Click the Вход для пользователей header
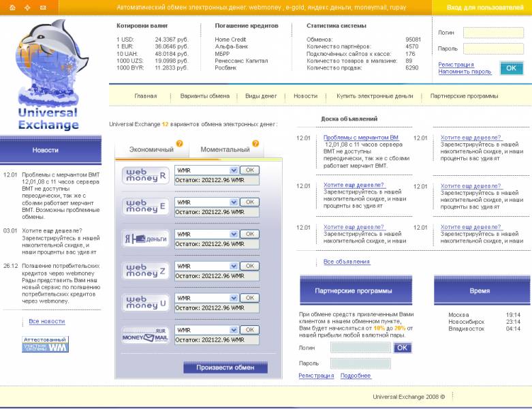 (x=485, y=7)
